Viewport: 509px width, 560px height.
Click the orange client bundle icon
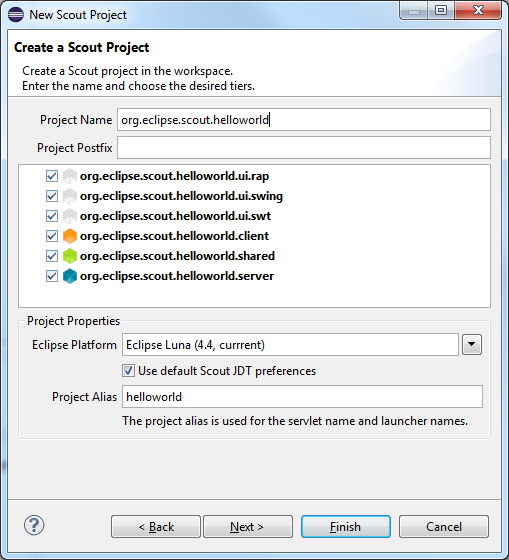point(70,236)
